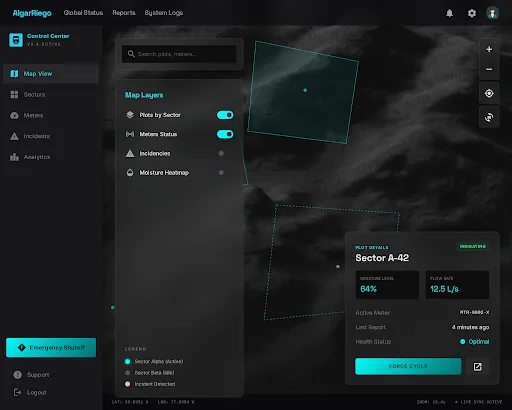Open Sector A-42 details in new window icon
512x410 pixels.
(477, 367)
